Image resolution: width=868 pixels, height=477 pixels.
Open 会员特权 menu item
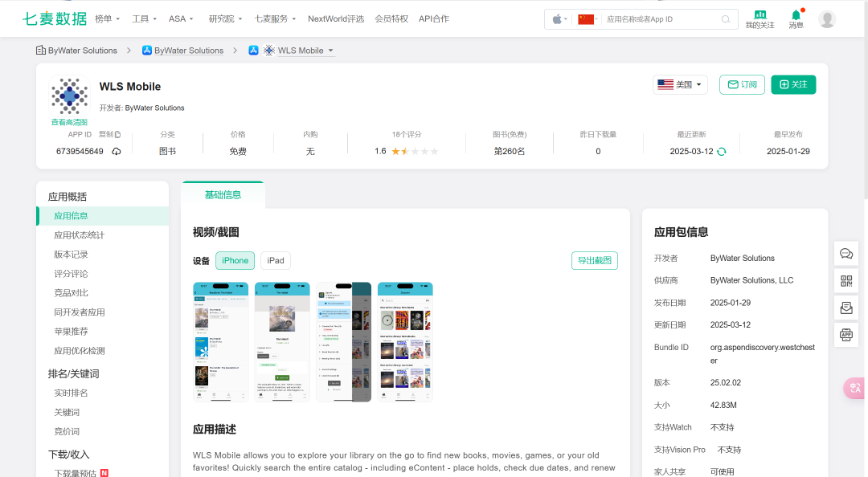pos(391,18)
